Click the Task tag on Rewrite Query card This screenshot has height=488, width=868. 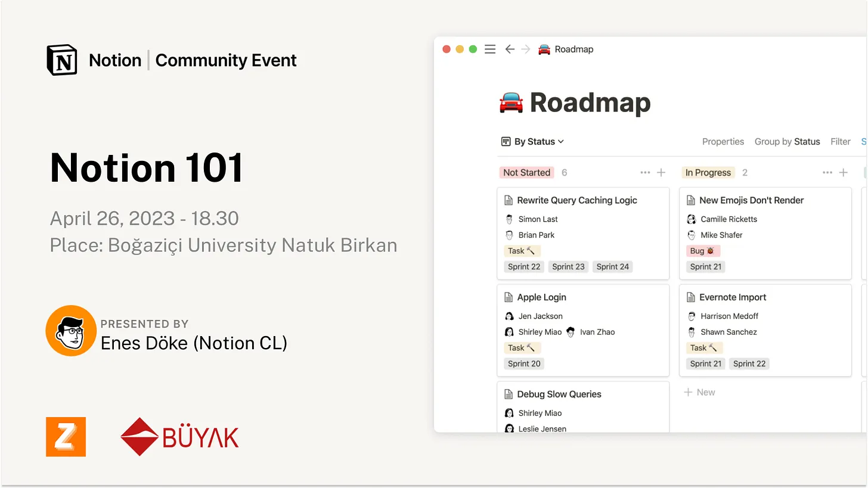point(522,251)
